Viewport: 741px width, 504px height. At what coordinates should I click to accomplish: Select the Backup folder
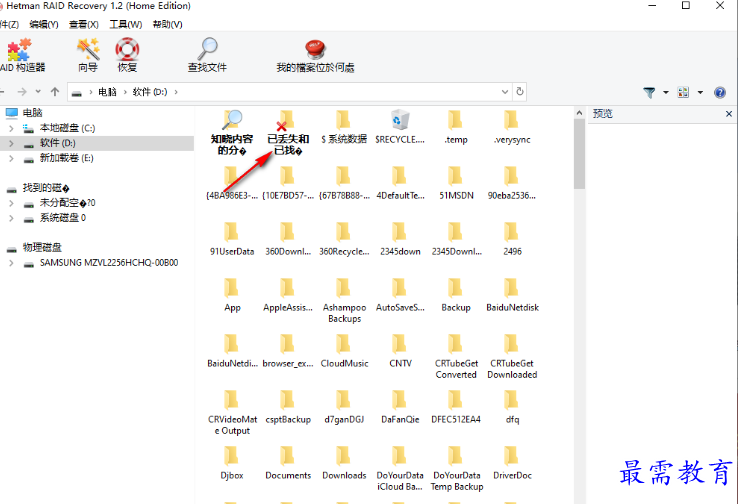(x=456, y=295)
